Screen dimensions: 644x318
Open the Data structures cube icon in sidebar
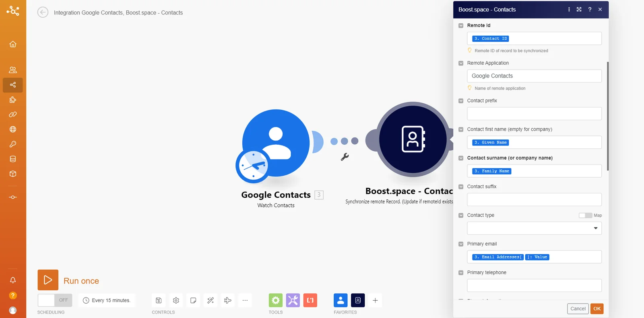pos(13,174)
